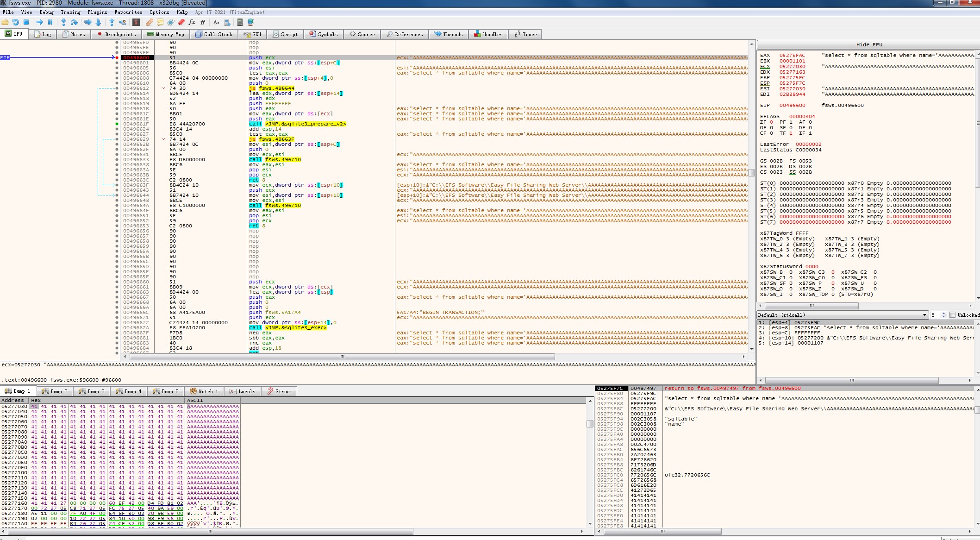This screenshot has width=980, height=540.
Task: Click the Address column header in dump
Action: [14, 400]
